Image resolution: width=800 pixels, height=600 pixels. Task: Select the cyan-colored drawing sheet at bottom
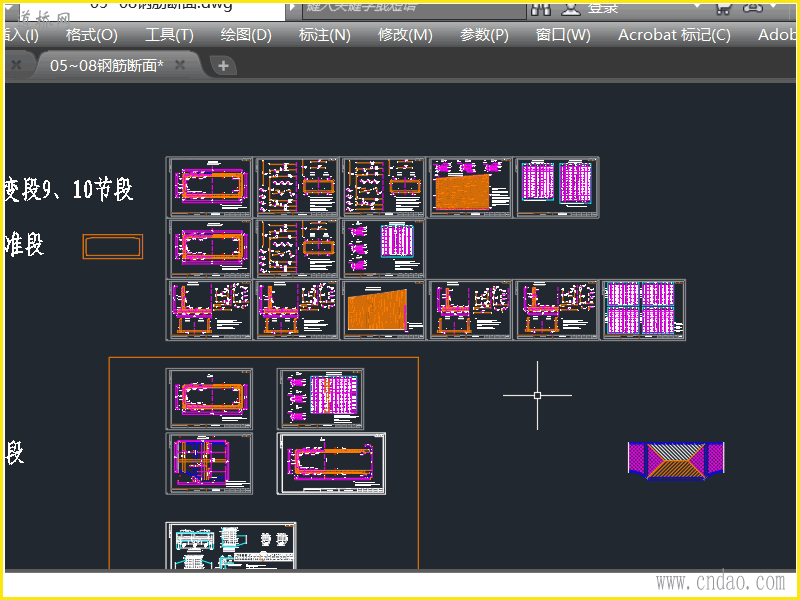[x=231, y=545]
